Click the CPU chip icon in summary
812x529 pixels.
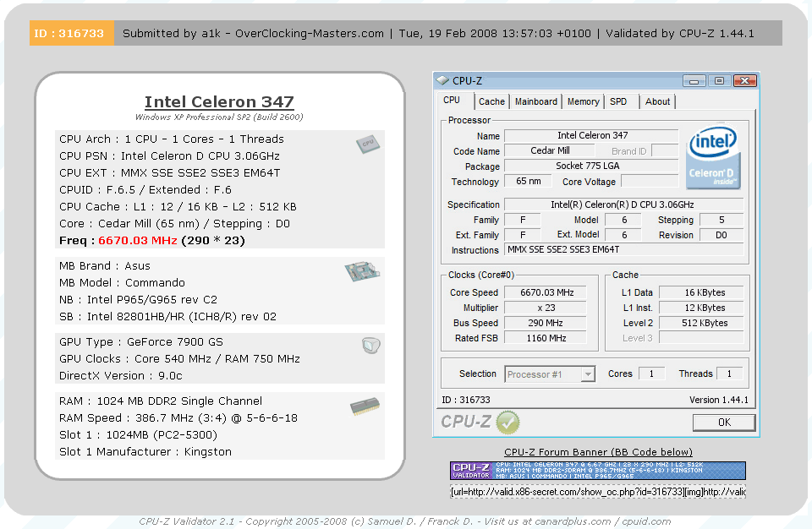[x=368, y=145]
